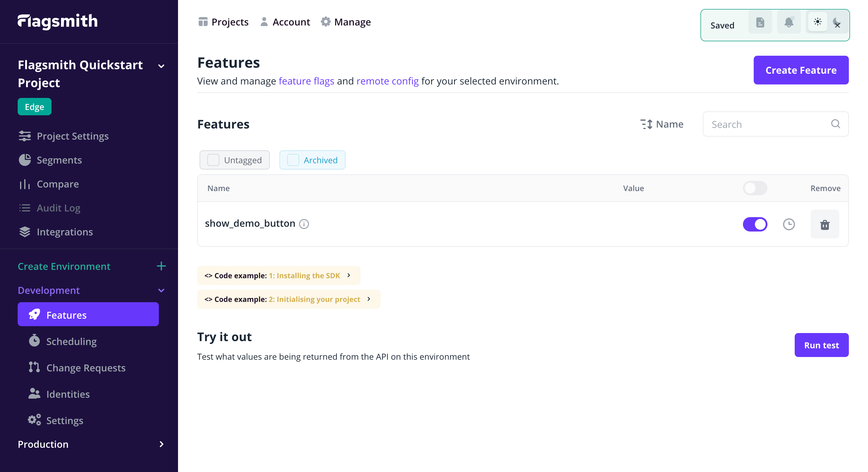This screenshot has width=868, height=472.
Task: Toggle the header switch in features table
Action: 755,188
